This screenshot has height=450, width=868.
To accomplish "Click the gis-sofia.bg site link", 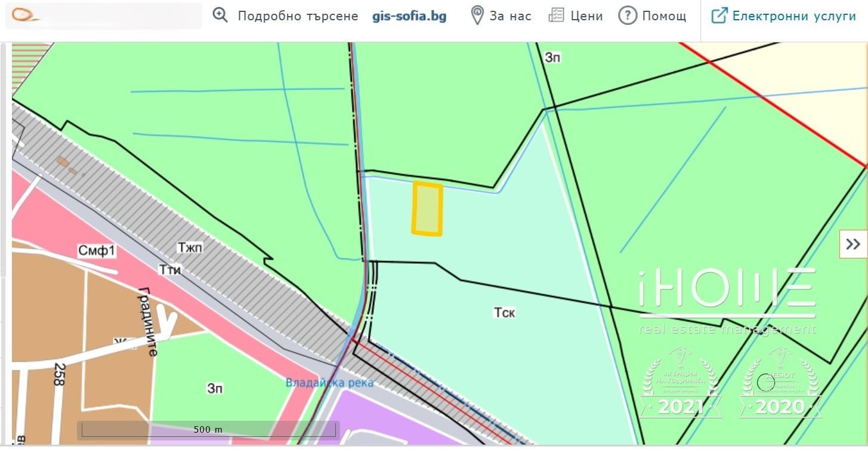I will (409, 16).
